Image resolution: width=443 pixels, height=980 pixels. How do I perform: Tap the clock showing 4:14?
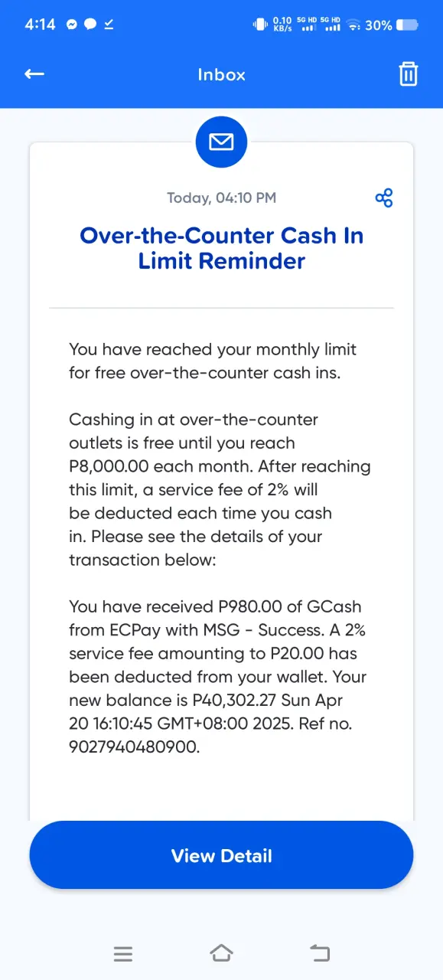[41, 24]
